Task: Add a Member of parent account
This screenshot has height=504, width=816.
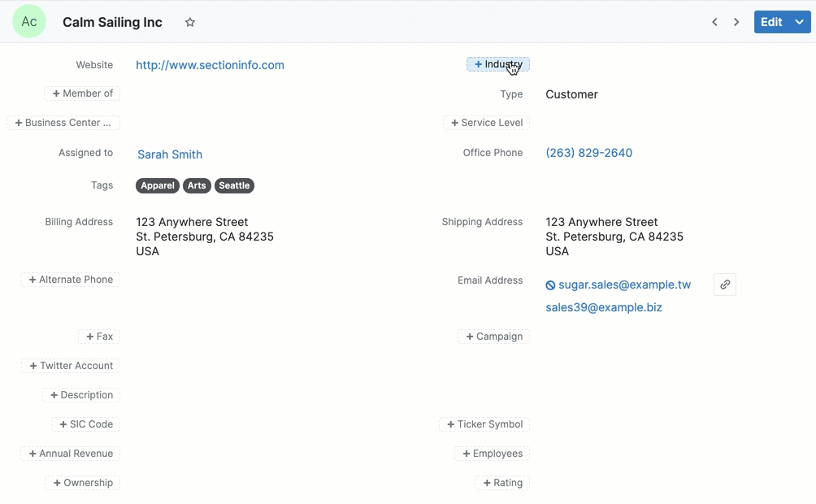Action: tap(82, 93)
